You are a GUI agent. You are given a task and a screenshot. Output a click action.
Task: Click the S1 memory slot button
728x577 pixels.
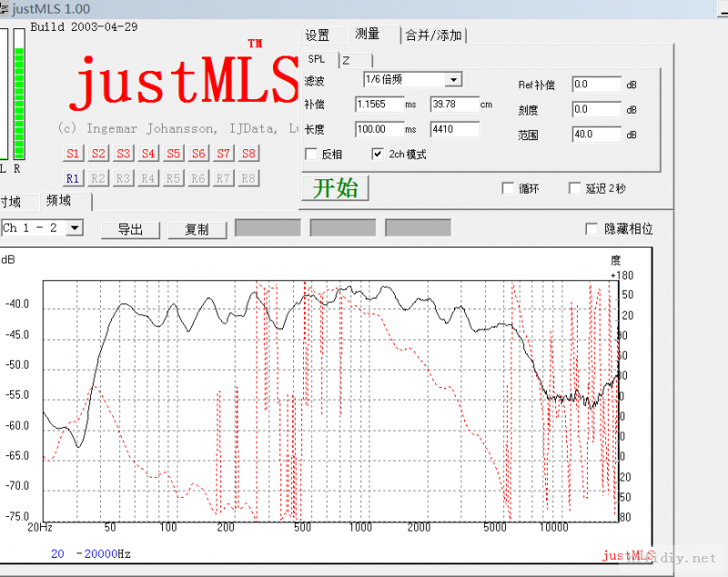point(73,154)
